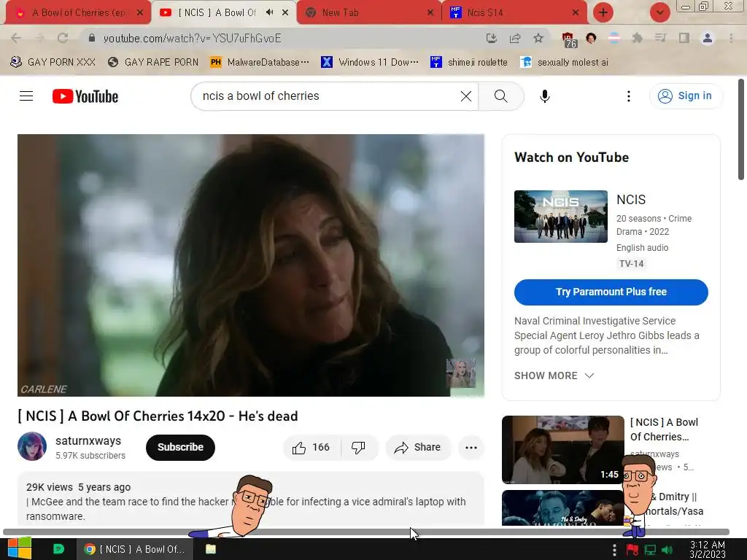Expand SHOW MORE for NCIS description

click(x=554, y=376)
